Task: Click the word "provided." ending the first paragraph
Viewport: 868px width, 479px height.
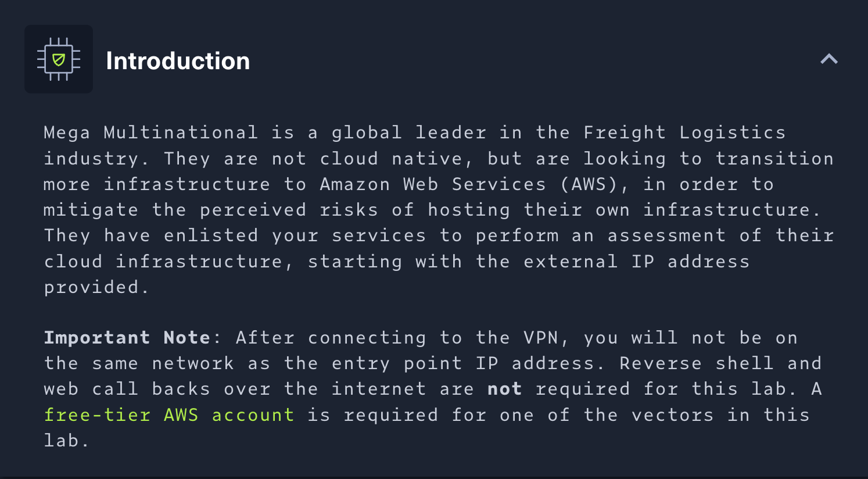Action: pyautogui.click(x=96, y=287)
